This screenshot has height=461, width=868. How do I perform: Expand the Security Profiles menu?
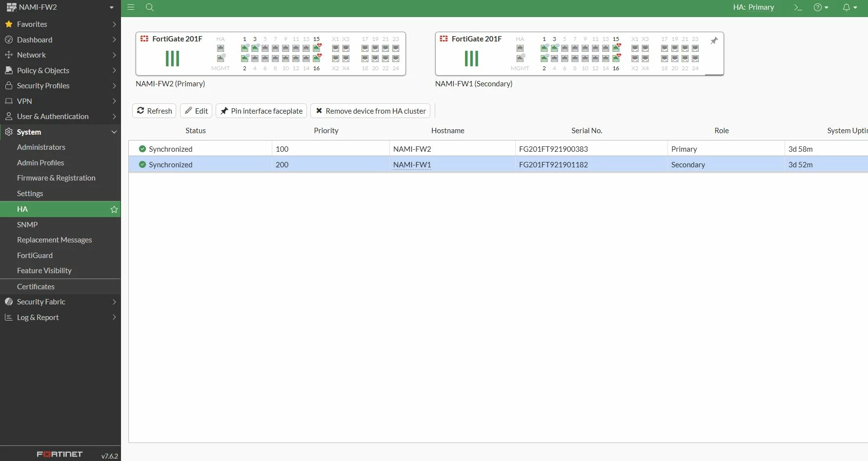[x=61, y=86]
